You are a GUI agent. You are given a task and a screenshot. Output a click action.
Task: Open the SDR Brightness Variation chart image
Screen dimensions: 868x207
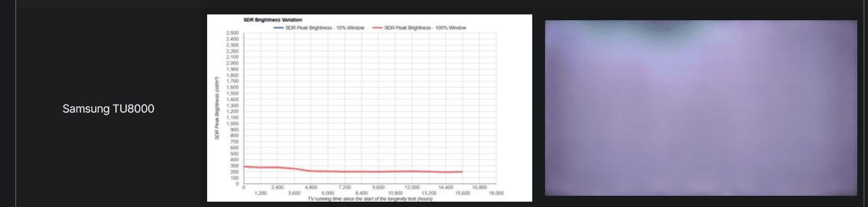tap(369, 108)
